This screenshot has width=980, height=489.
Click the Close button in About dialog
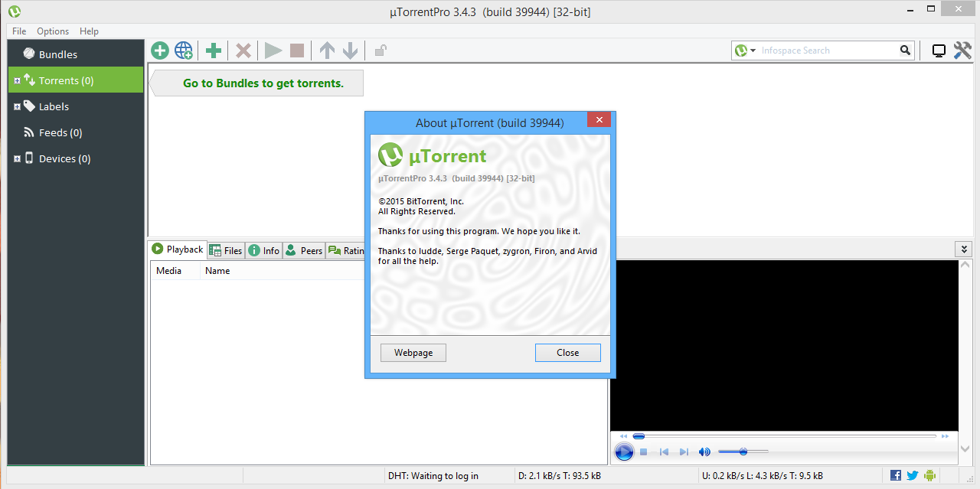(x=568, y=353)
